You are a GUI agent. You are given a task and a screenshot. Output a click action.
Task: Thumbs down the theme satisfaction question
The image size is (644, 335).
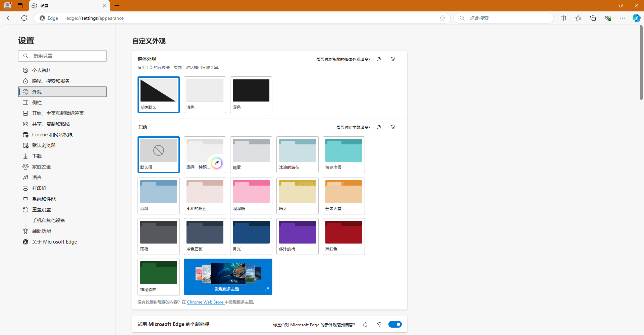pyautogui.click(x=393, y=127)
